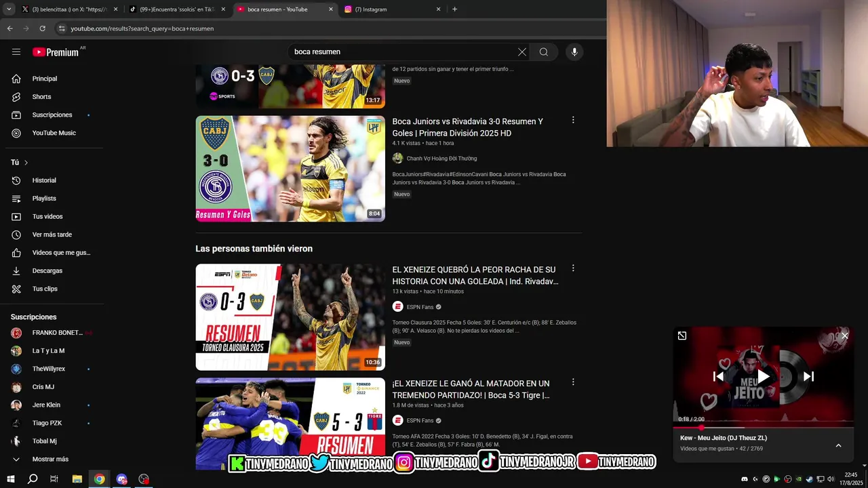Open ESPN Fans channel under XENEIZE QUEBRÓ
The height and width of the screenshot is (488, 868).
click(x=420, y=307)
